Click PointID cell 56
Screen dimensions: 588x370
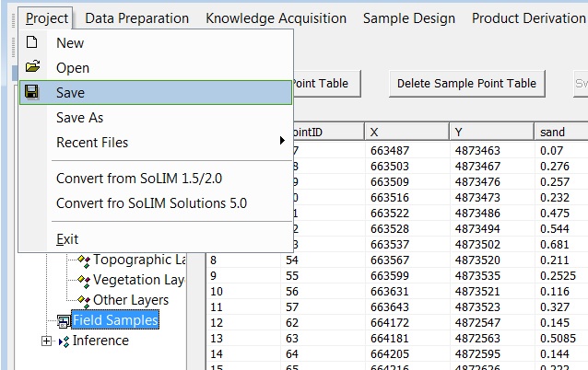pos(323,292)
